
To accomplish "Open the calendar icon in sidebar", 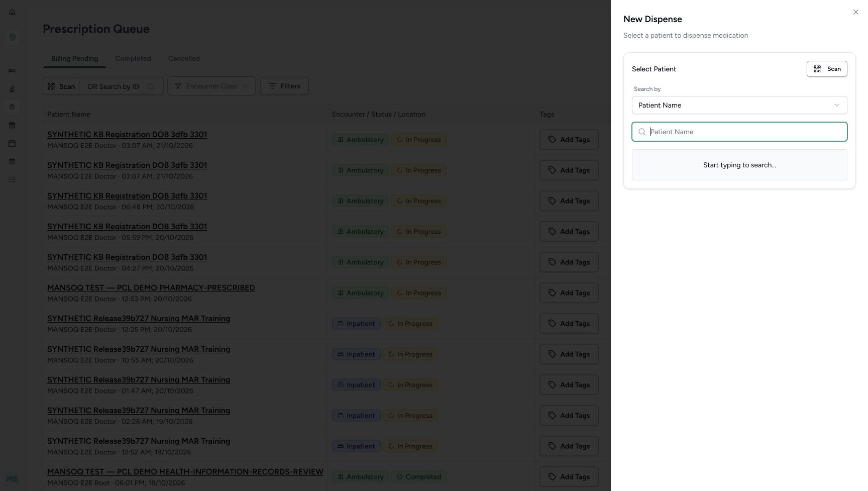I will coord(12,143).
